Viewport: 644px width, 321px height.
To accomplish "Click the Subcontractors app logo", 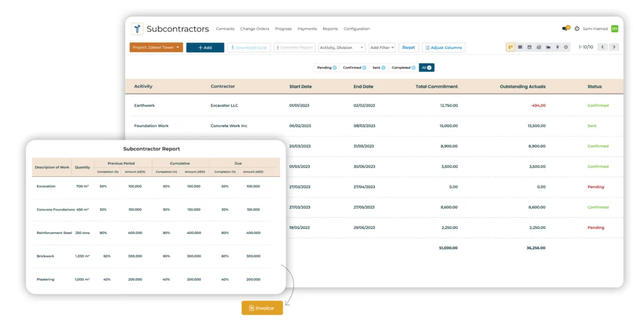I will [x=137, y=29].
